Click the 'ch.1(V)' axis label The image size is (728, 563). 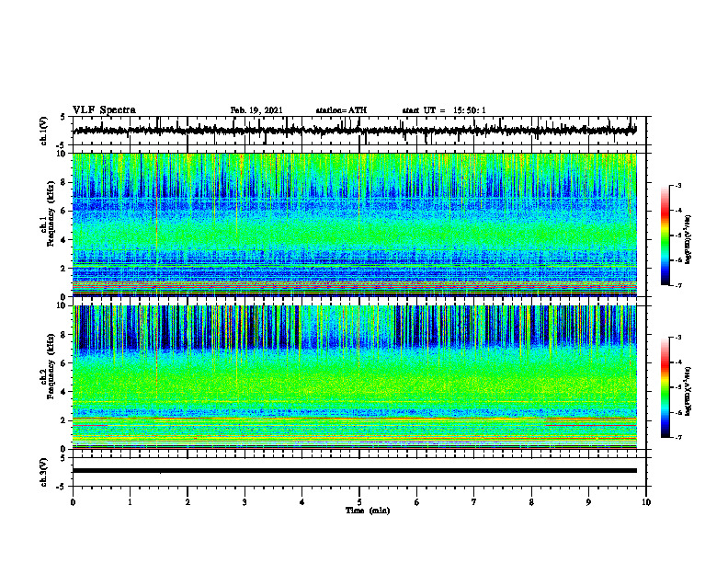(44, 131)
